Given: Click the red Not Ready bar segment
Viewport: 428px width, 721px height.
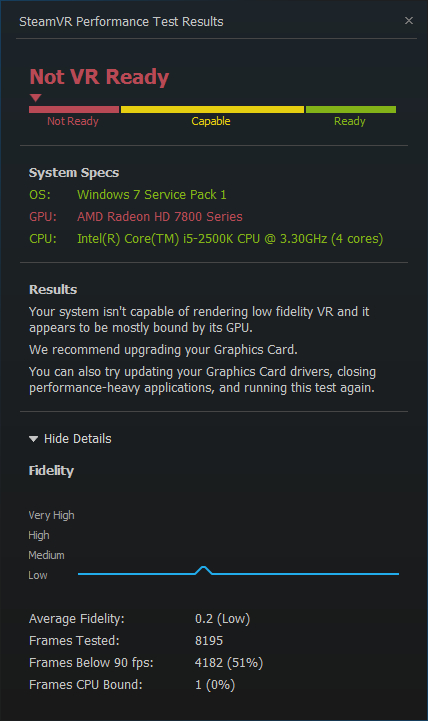Looking at the screenshot, I should (74, 109).
